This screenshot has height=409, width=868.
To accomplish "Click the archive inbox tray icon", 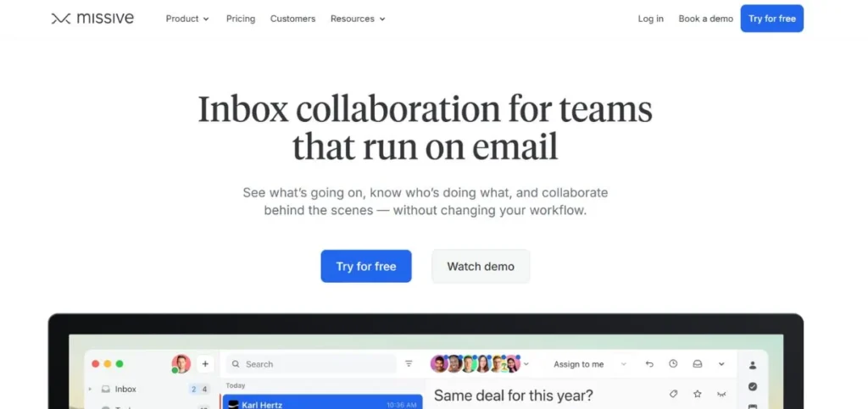I will click(698, 363).
